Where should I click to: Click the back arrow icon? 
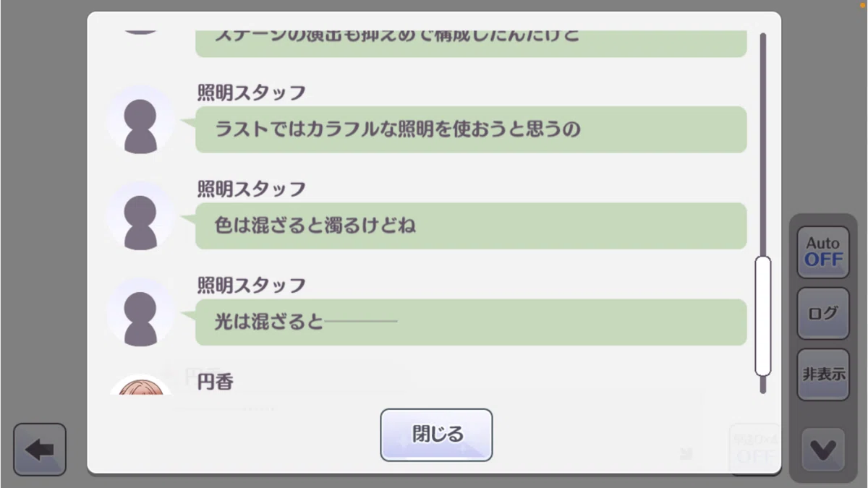[40, 449]
